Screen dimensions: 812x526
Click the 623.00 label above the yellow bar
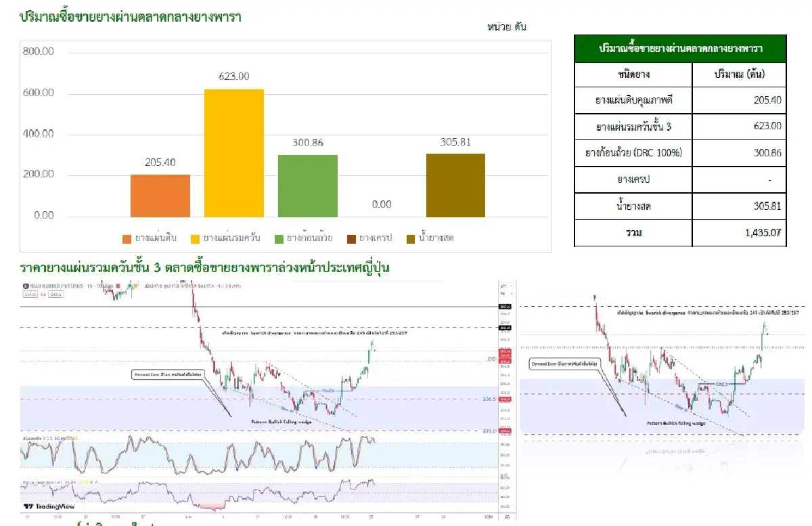click(234, 76)
